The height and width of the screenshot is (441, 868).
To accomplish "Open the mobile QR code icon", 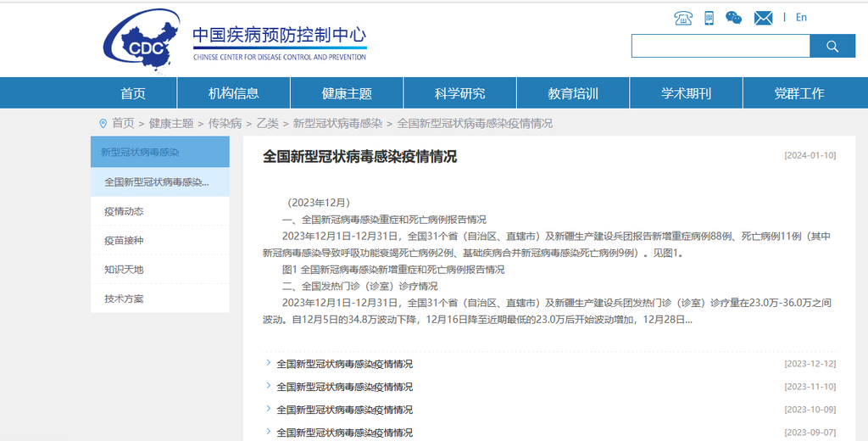I will (709, 18).
